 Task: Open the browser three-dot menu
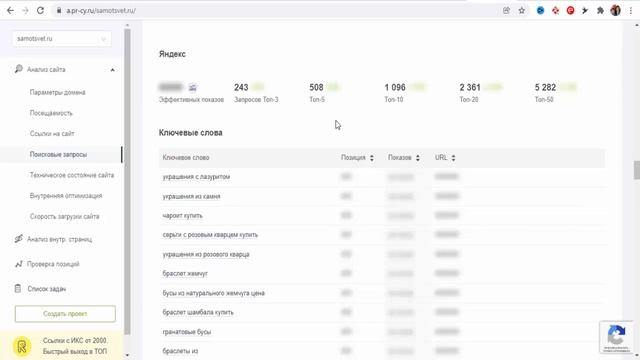point(631,11)
